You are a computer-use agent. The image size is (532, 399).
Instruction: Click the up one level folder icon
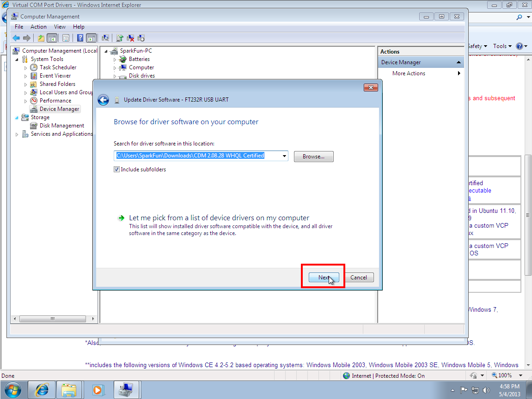[41, 38]
